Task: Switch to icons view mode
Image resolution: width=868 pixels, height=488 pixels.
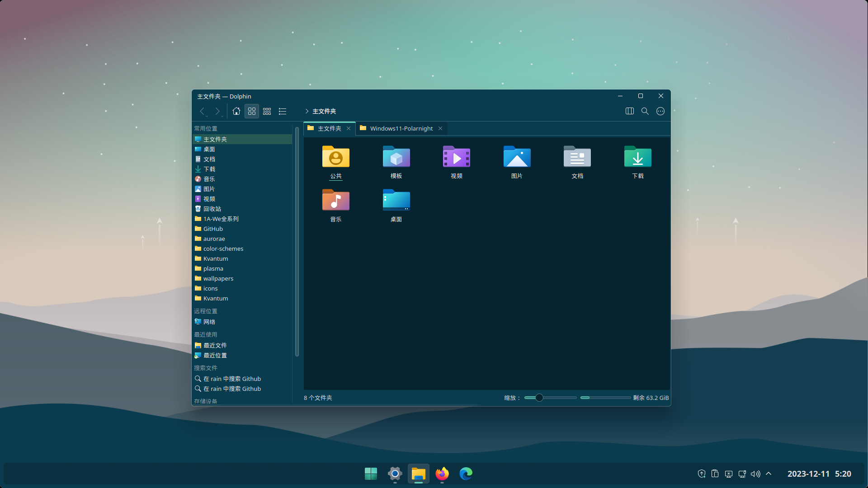Action: (x=252, y=111)
